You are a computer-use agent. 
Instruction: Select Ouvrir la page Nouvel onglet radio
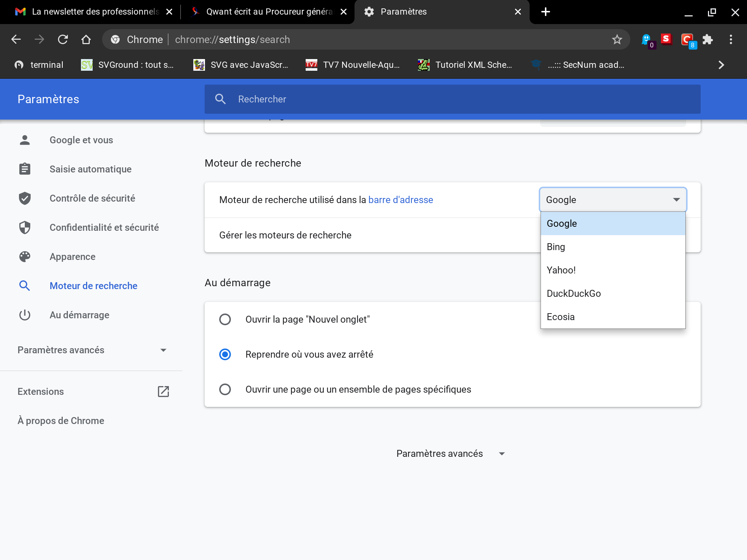click(x=225, y=319)
